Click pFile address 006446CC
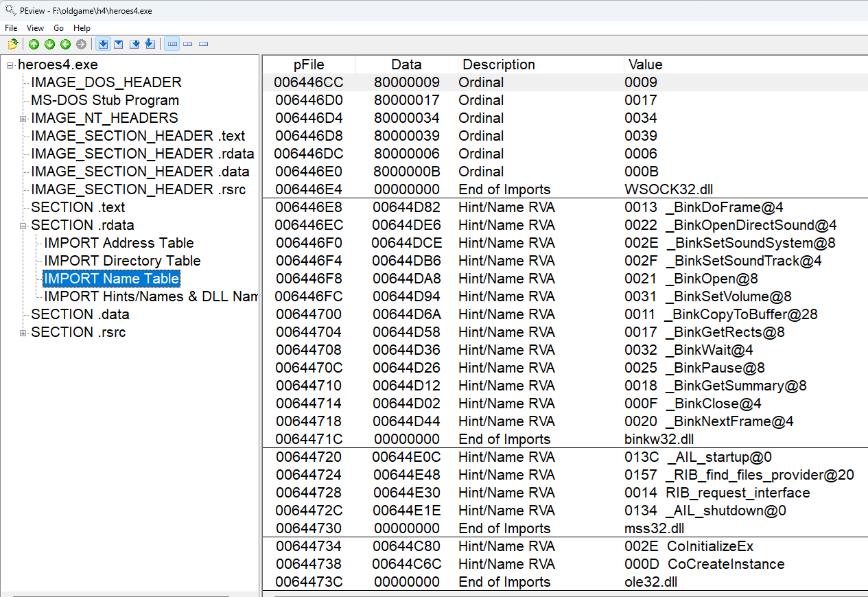This screenshot has height=597, width=868. (x=308, y=82)
